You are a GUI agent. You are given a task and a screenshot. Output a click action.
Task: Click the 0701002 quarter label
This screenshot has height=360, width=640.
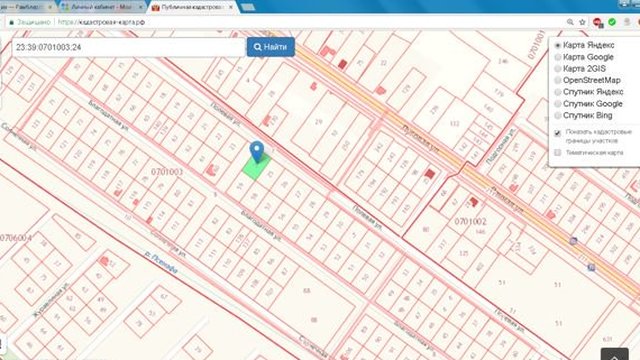471,221
